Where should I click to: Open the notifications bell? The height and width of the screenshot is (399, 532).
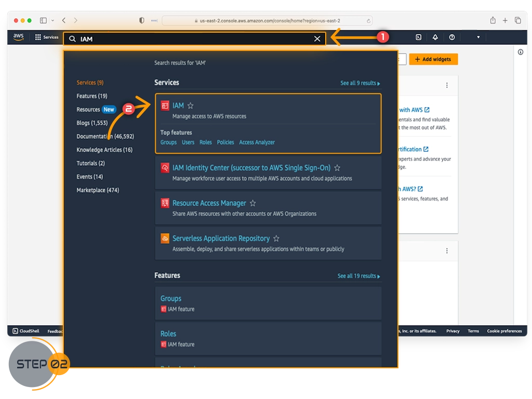pos(435,37)
